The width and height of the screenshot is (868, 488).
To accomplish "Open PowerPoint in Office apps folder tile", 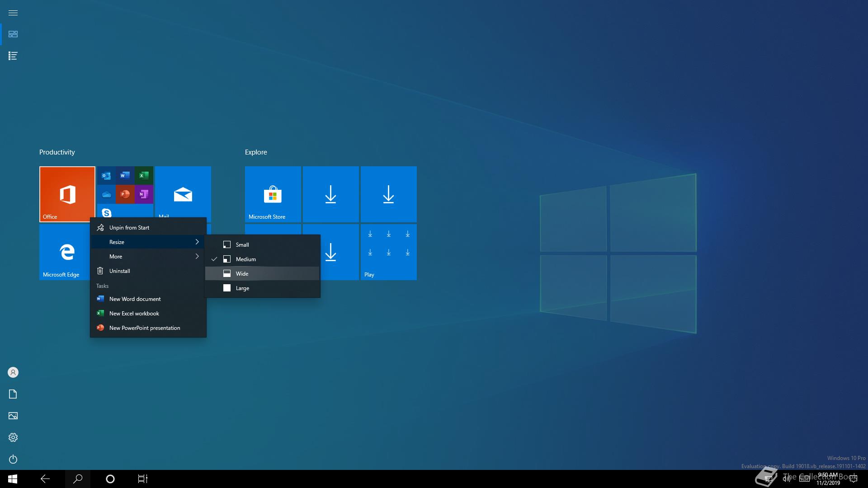I will pos(125,194).
